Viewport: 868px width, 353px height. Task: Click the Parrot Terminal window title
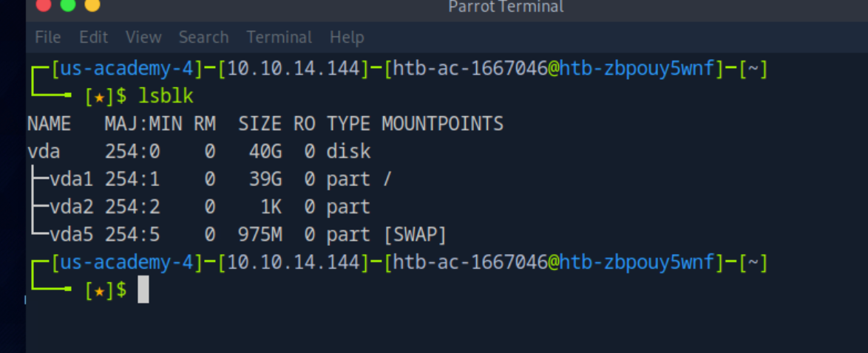[x=506, y=7]
